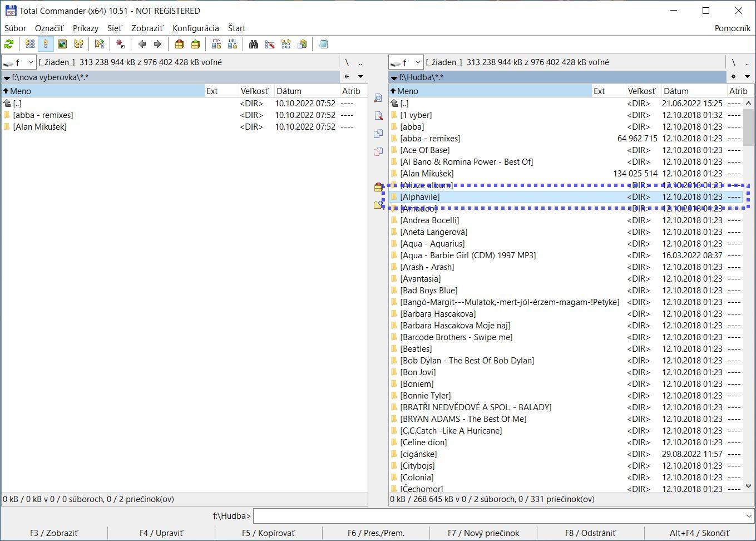This screenshot has width=756, height=541.
Task: Open left panel favorites asterisk button
Action: coord(347,77)
